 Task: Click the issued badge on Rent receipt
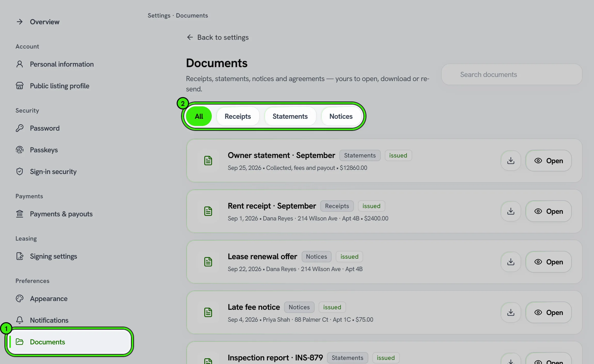(371, 206)
